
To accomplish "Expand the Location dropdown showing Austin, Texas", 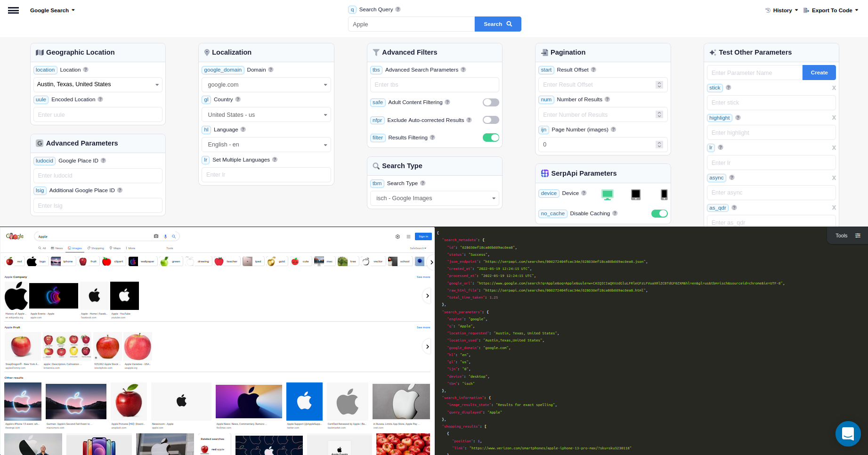I will click(x=98, y=85).
